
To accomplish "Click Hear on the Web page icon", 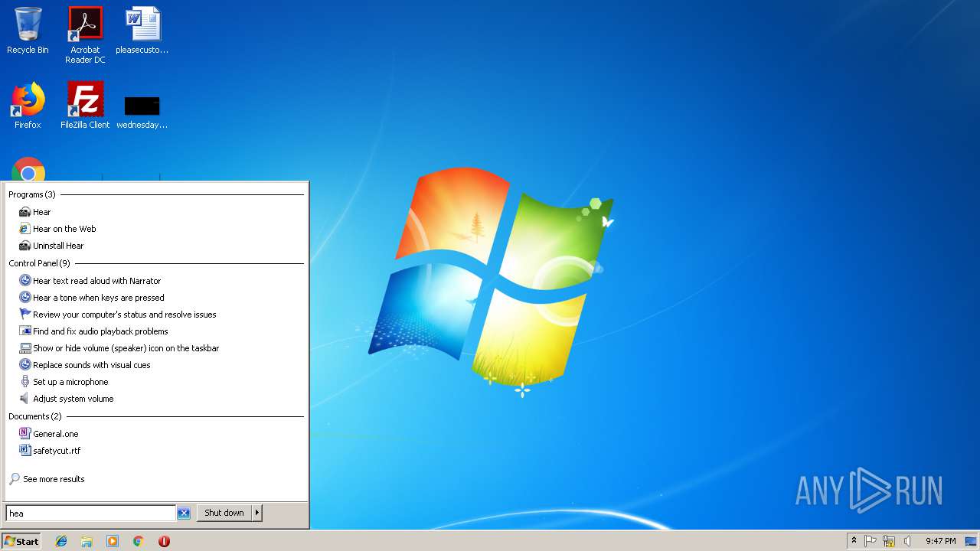I will pyautogui.click(x=24, y=229).
